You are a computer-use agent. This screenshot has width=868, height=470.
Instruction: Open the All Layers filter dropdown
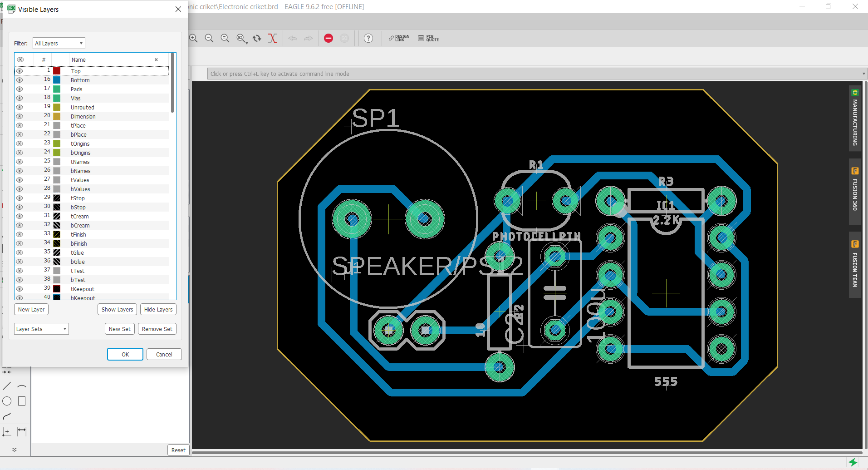point(59,43)
